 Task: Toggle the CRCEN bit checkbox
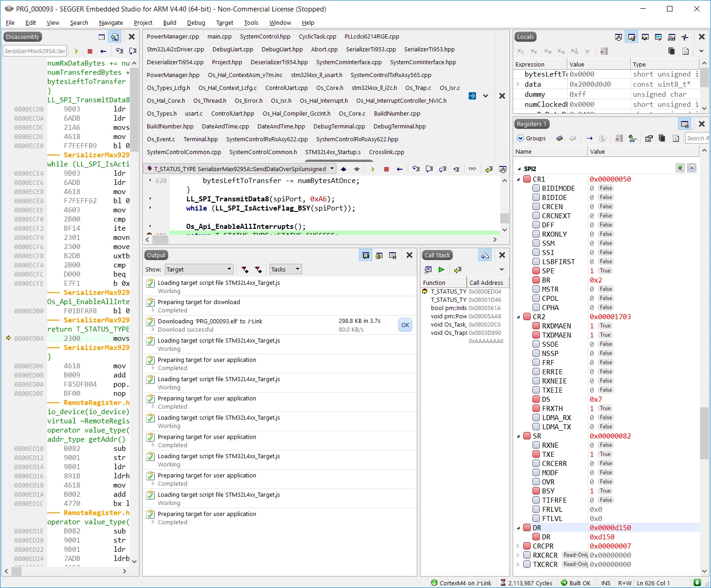[536, 206]
